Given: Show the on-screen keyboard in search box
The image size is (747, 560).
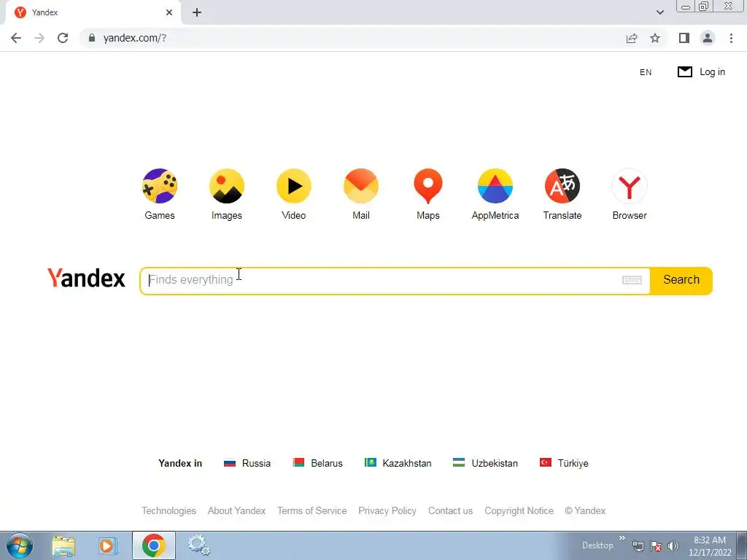Looking at the screenshot, I should click(632, 280).
